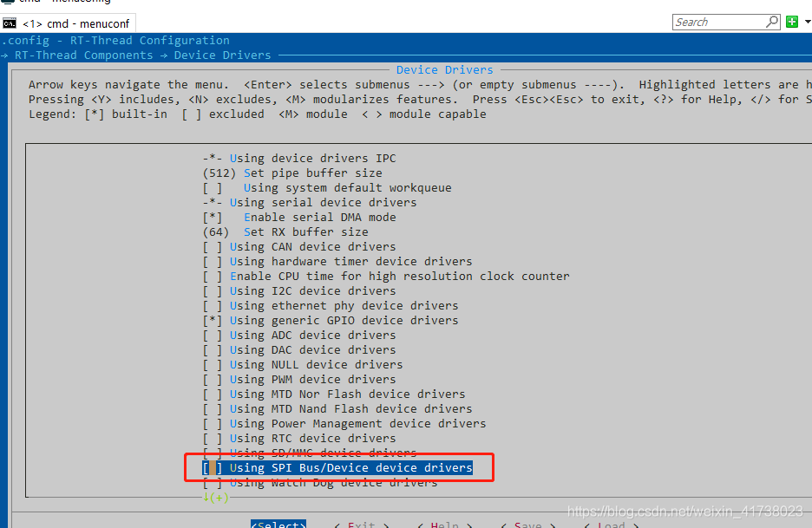Select Set pipe buffer size (512) entry
812x528 pixels.
click(x=292, y=173)
